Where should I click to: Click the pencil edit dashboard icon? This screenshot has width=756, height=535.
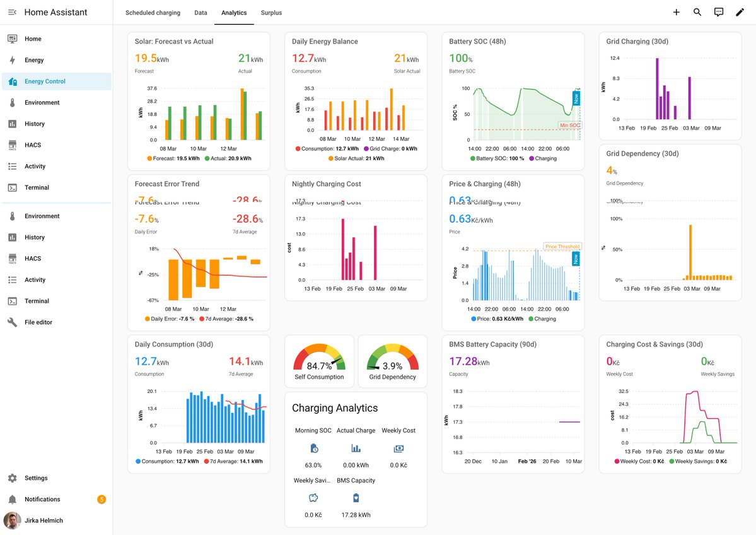click(740, 12)
